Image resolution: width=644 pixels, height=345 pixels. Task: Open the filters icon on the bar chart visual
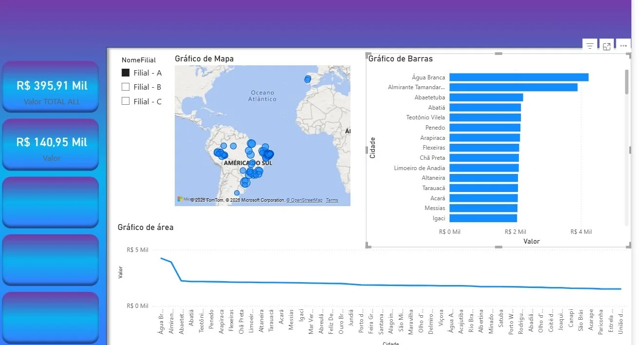[589, 46]
